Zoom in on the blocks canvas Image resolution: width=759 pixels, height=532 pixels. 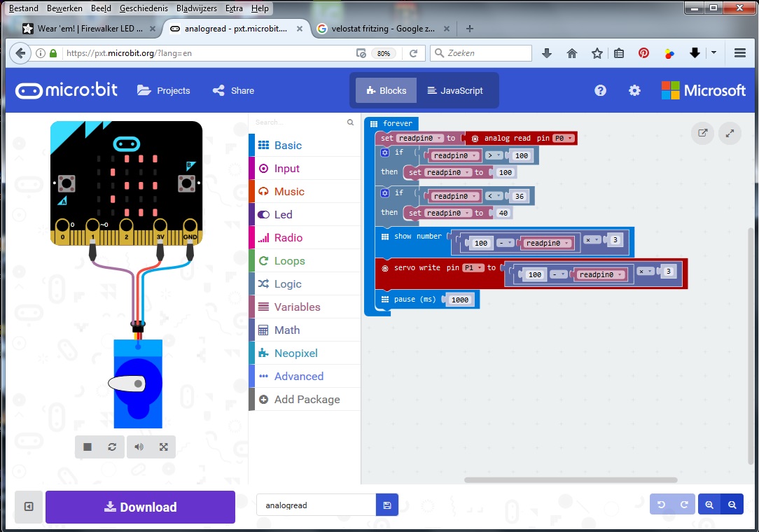click(709, 504)
